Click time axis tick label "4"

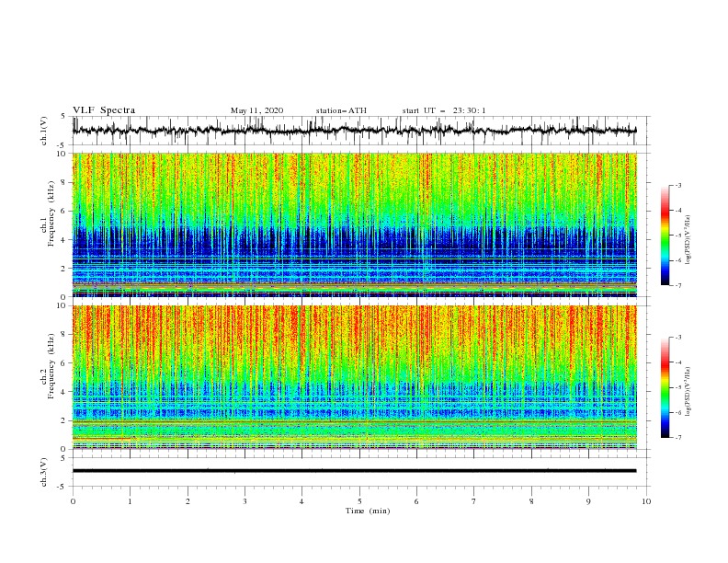coord(301,501)
